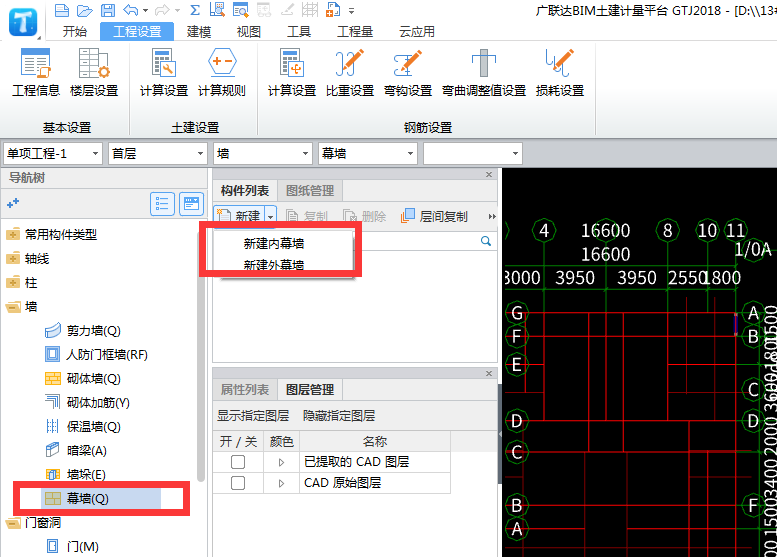777x557 pixels.
Task: Open 工程信息 project information
Action: point(36,72)
